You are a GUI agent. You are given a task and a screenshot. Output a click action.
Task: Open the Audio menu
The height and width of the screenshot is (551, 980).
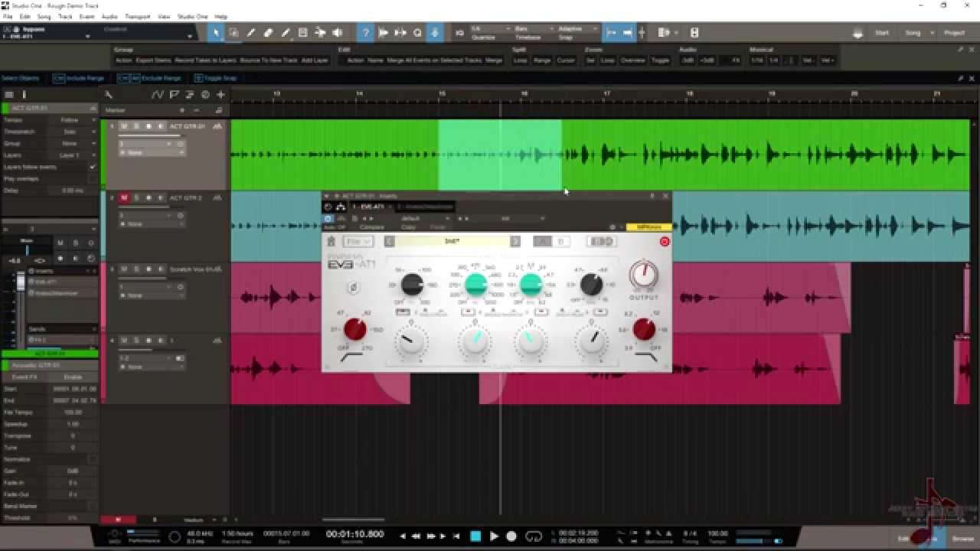click(109, 16)
